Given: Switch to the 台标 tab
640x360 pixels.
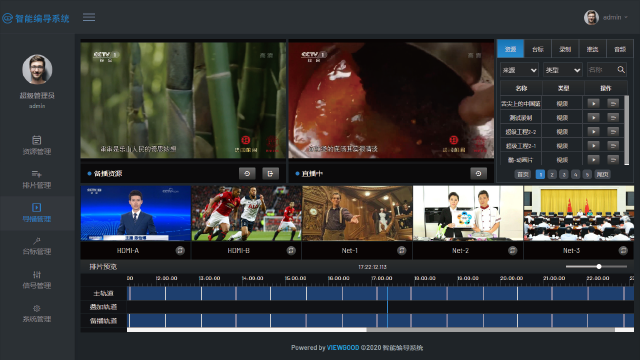Looking at the screenshot, I should pos(538,49).
